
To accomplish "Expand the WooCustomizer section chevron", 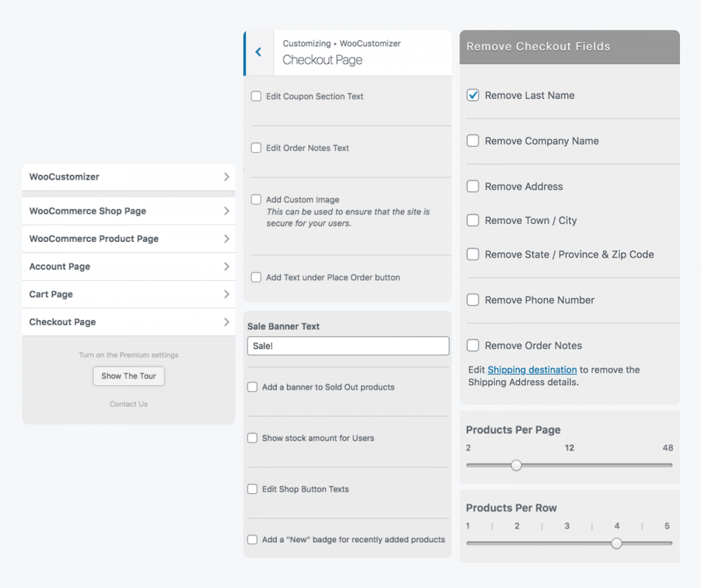I will click(x=227, y=177).
